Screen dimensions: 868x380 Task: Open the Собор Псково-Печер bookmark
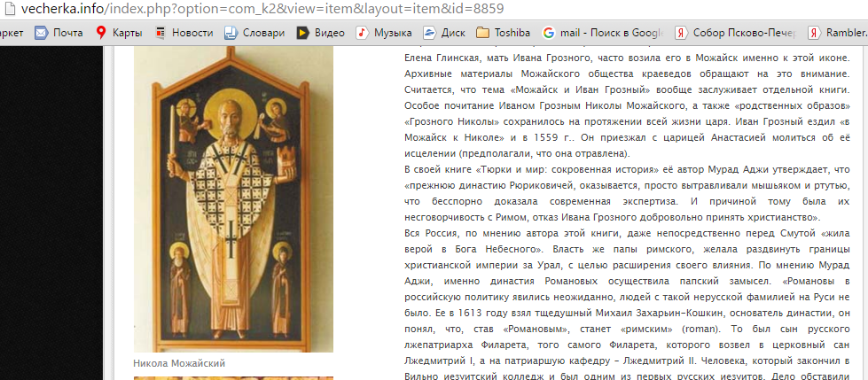(x=735, y=33)
